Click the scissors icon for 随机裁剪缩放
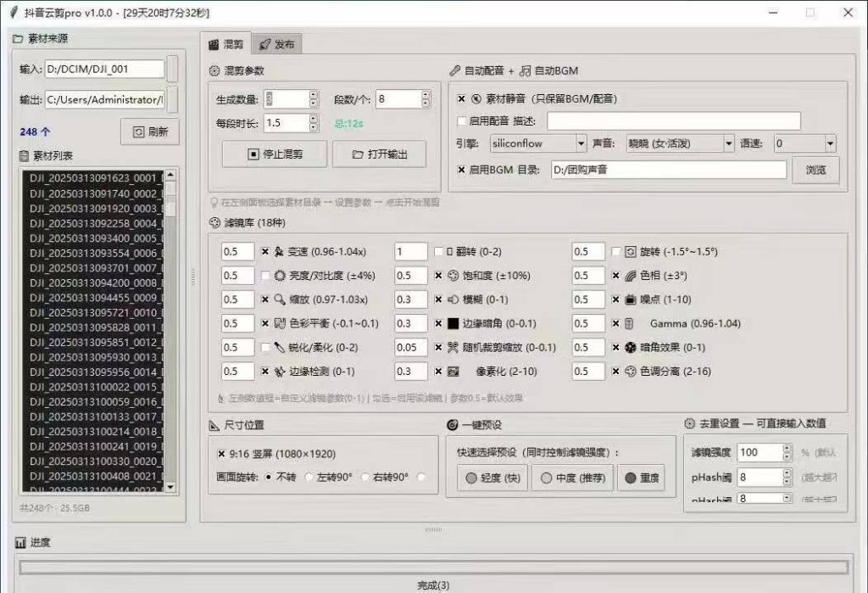 pyautogui.click(x=453, y=348)
